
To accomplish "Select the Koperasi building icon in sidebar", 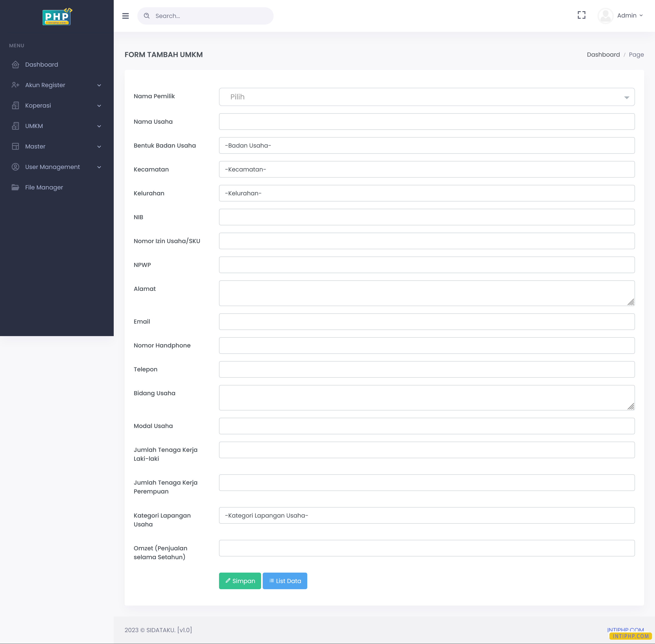I will [x=15, y=105].
